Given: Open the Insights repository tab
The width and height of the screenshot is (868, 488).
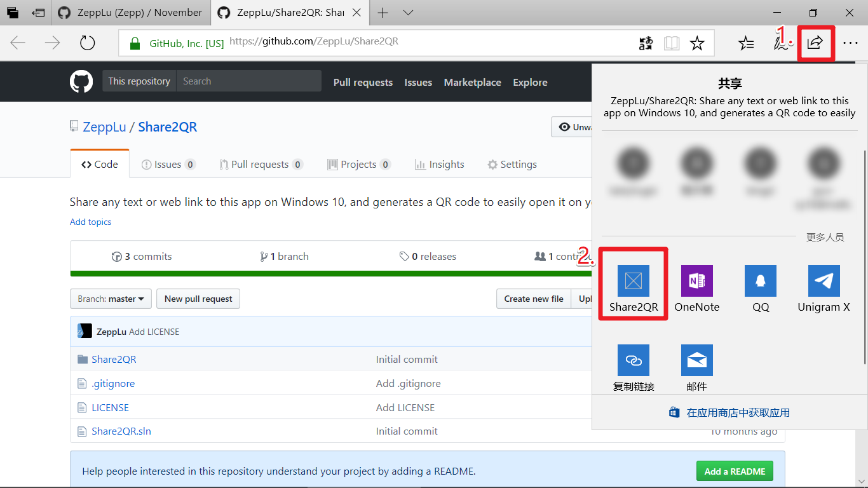Looking at the screenshot, I should tap(440, 164).
